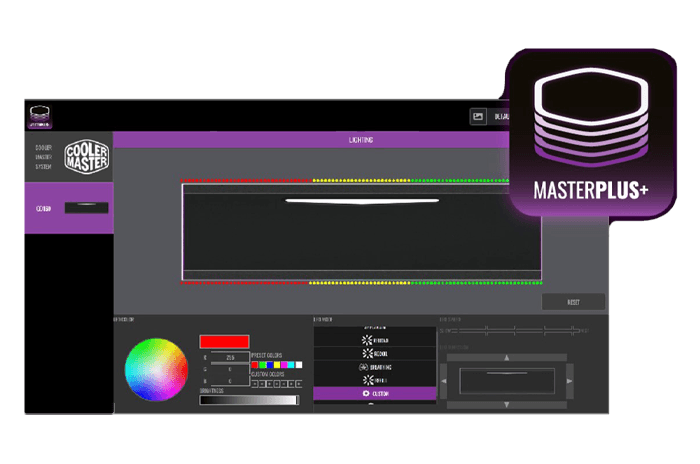Click the first custom color slot
Viewport: 700px width, 464px height.
click(255, 382)
